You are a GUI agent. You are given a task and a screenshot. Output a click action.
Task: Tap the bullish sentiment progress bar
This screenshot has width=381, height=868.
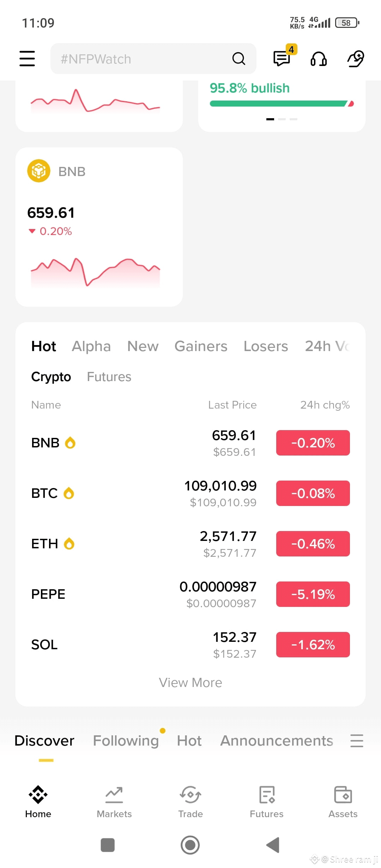(282, 104)
